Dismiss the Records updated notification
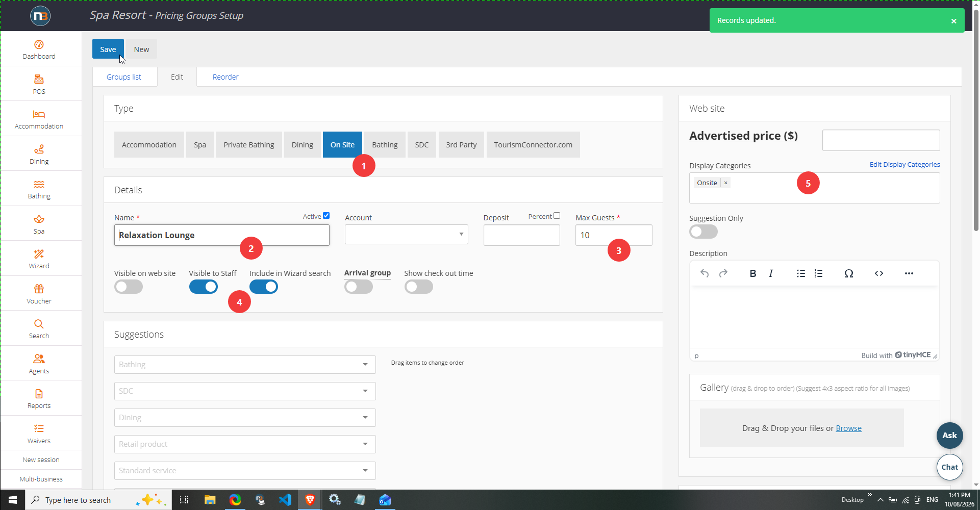 (953, 21)
